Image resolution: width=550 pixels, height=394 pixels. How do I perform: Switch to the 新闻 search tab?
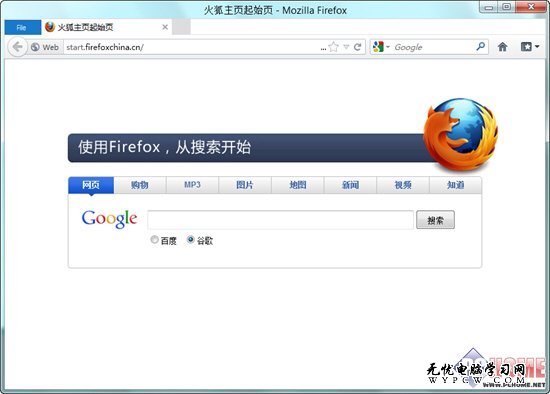click(350, 185)
